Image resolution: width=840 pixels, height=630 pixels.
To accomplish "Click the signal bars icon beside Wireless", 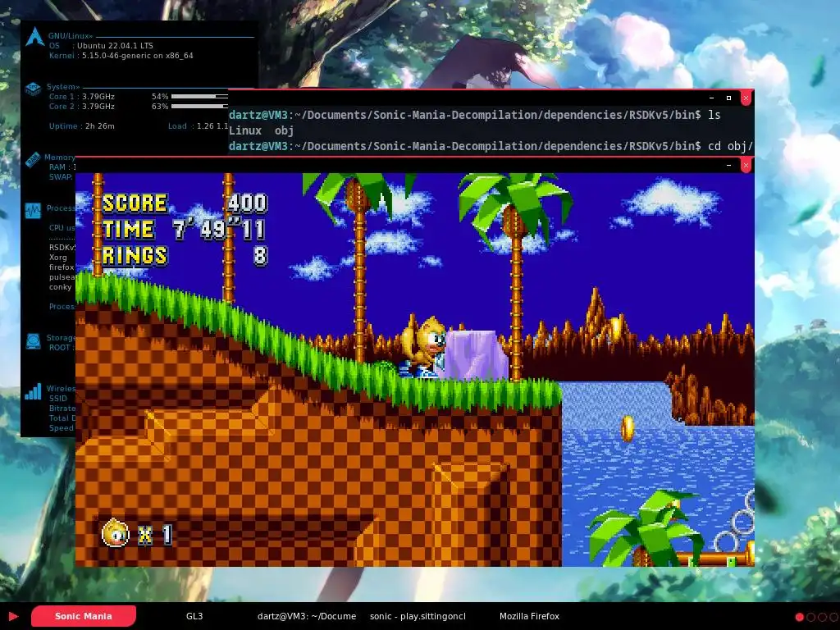I will coord(33,391).
